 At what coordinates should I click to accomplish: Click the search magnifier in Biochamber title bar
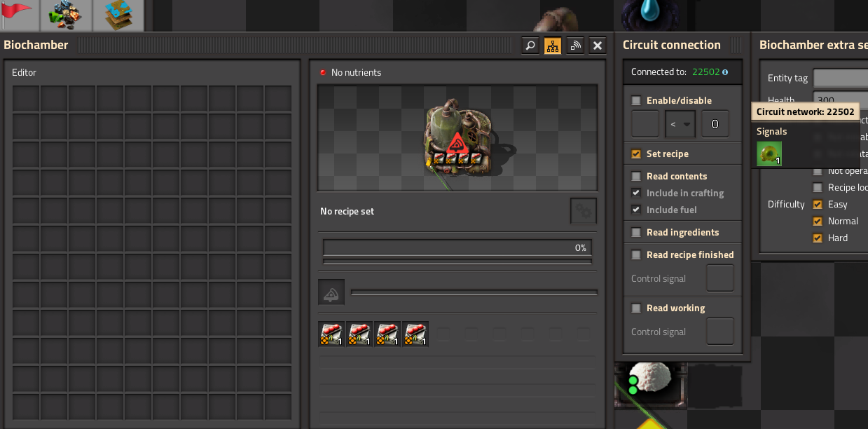coord(530,46)
